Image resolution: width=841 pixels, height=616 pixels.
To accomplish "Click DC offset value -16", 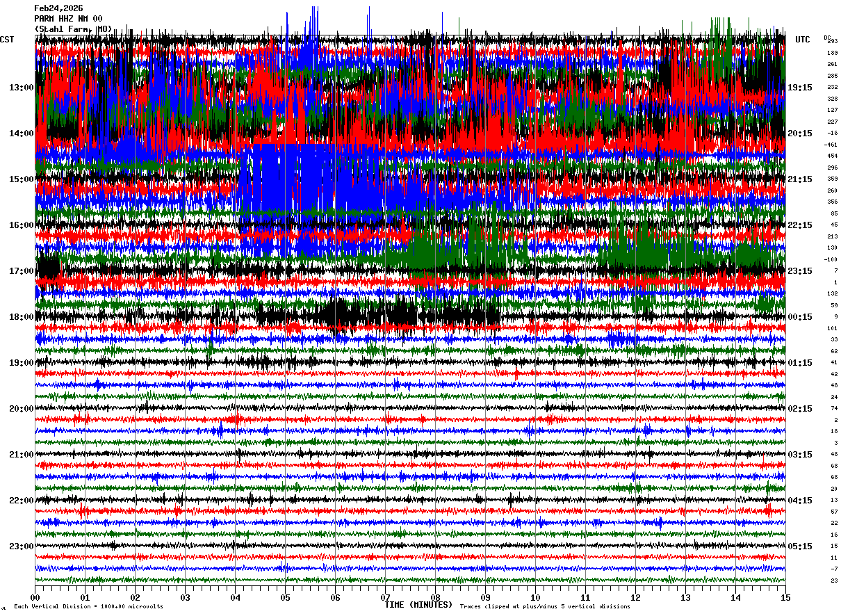I will (832, 133).
